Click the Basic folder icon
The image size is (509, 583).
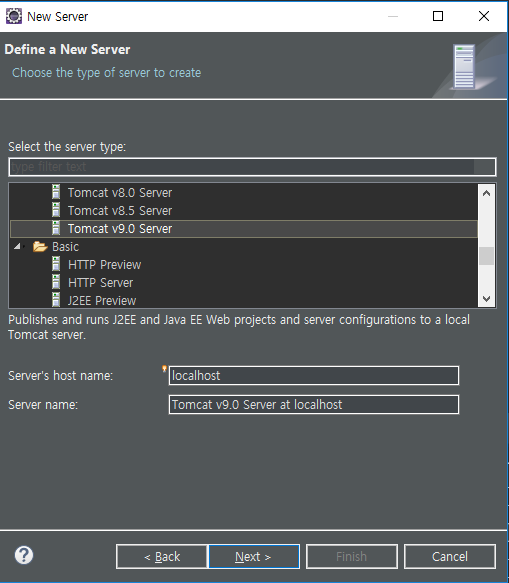[40, 247]
